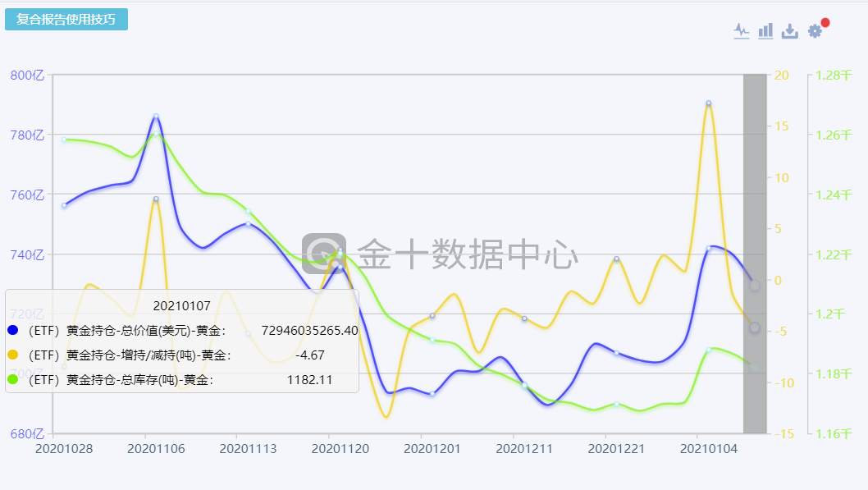Click the yellow series end marker in gray column
The width and height of the screenshot is (868, 490).
pyautogui.click(x=755, y=327)
